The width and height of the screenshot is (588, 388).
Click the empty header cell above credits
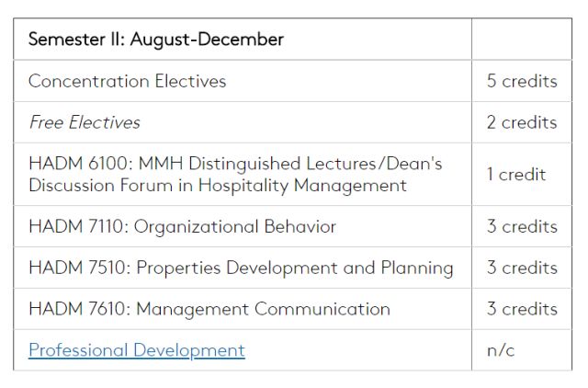[522, 39]
